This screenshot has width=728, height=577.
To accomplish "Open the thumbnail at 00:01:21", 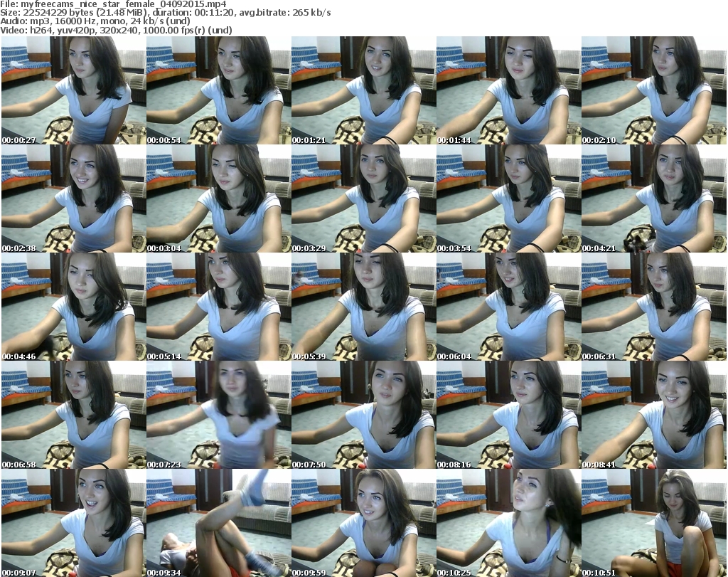I will click(x=363, y=90).
